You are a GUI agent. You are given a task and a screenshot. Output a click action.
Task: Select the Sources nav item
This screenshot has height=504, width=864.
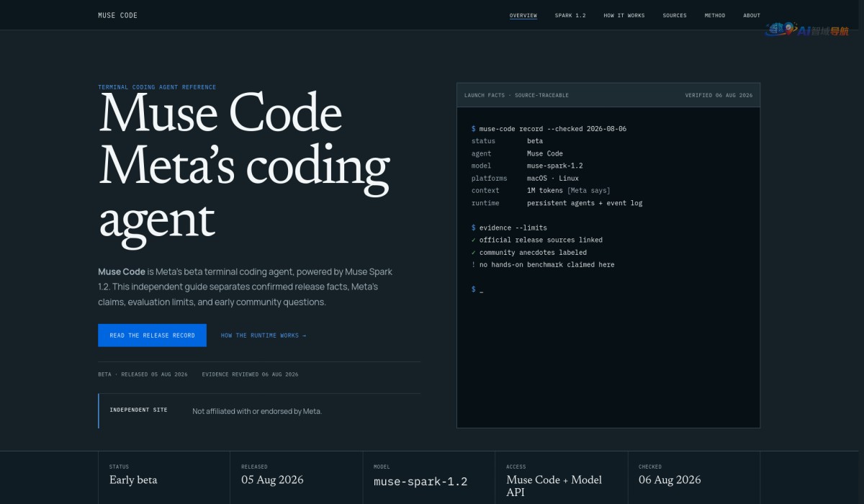[x=675, y=15]
